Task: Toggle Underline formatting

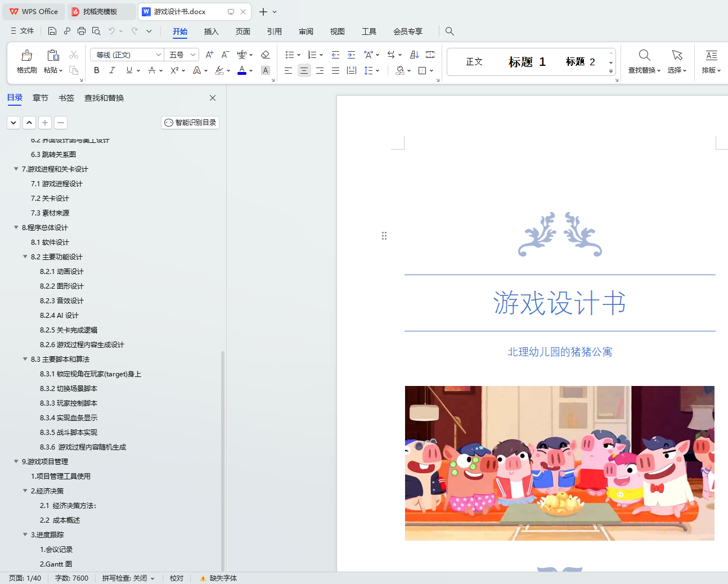Action: [129, 70]
